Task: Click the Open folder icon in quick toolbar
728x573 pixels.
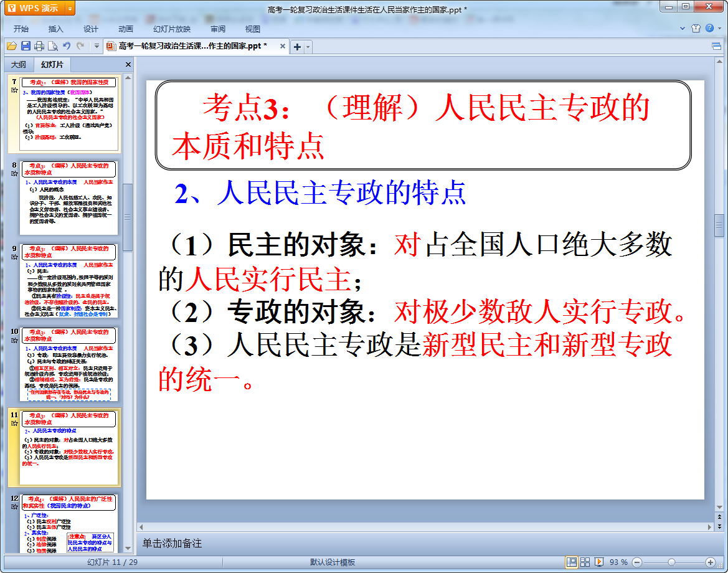Action: [x=12, y=46]
